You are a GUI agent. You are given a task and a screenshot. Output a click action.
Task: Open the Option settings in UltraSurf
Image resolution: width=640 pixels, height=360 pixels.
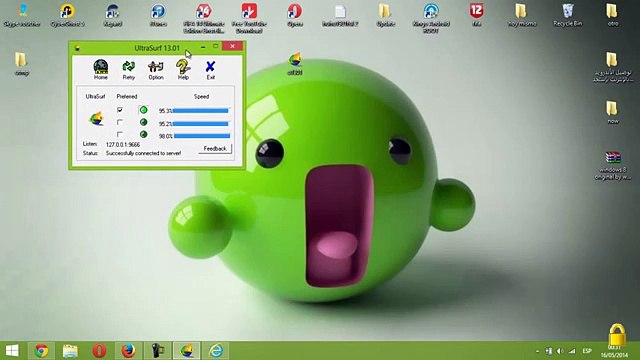(x=156, y=69)
